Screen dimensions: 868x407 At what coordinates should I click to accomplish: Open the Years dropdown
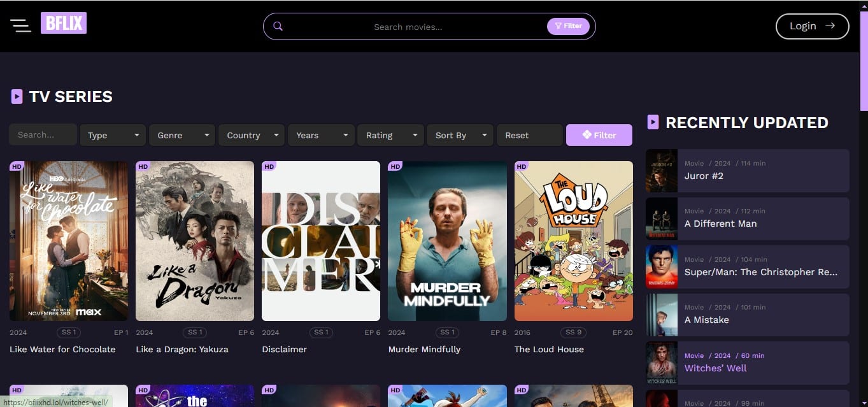point(321,135)
